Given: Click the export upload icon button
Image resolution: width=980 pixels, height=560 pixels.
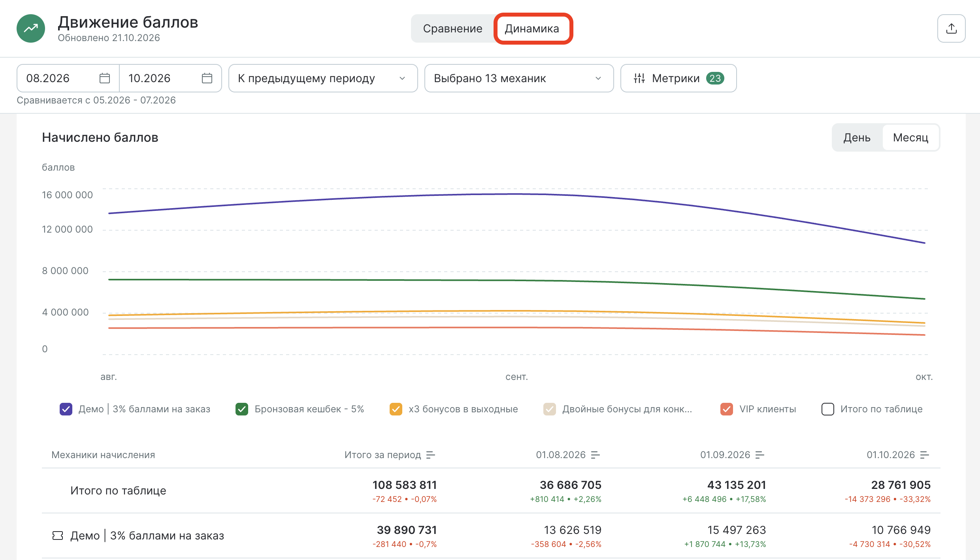Looking at the screenshot, I should point(951,28).
